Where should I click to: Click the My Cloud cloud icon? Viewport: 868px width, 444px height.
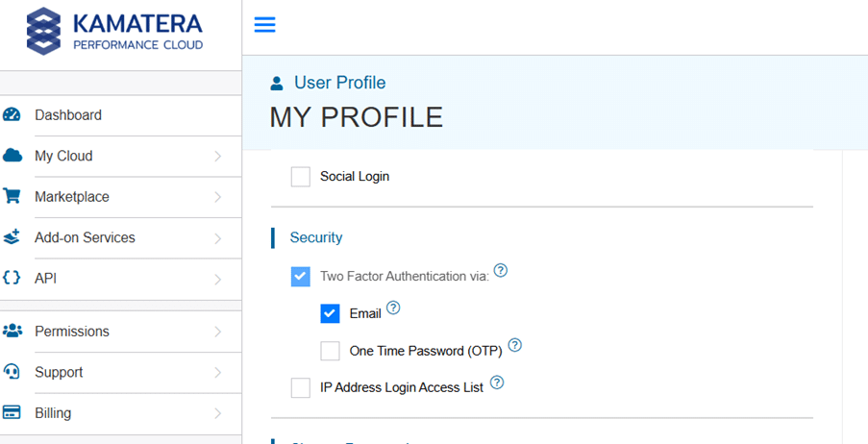tap(12, 156)
